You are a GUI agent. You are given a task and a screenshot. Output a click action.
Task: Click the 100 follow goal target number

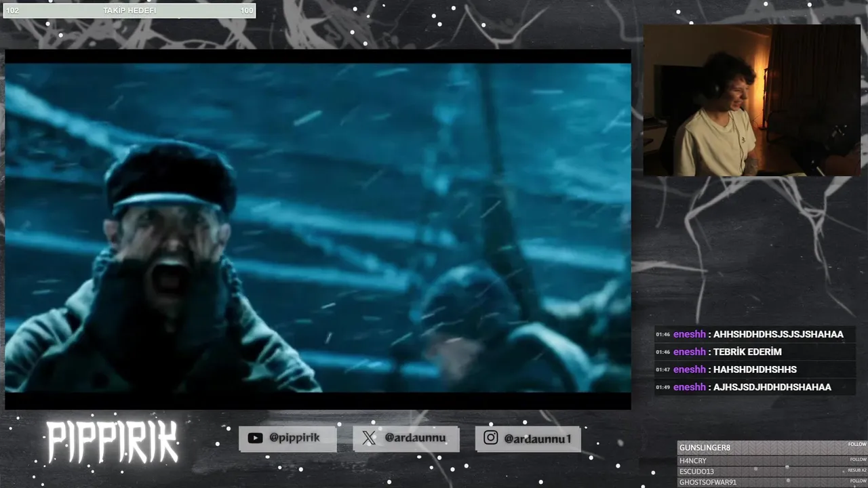point(247,11)
